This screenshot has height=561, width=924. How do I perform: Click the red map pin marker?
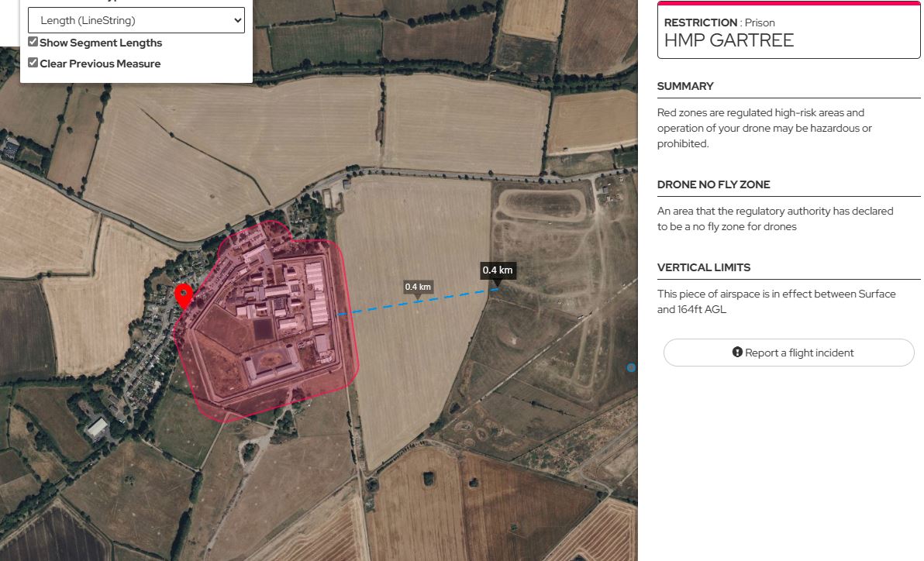point(184,295)
